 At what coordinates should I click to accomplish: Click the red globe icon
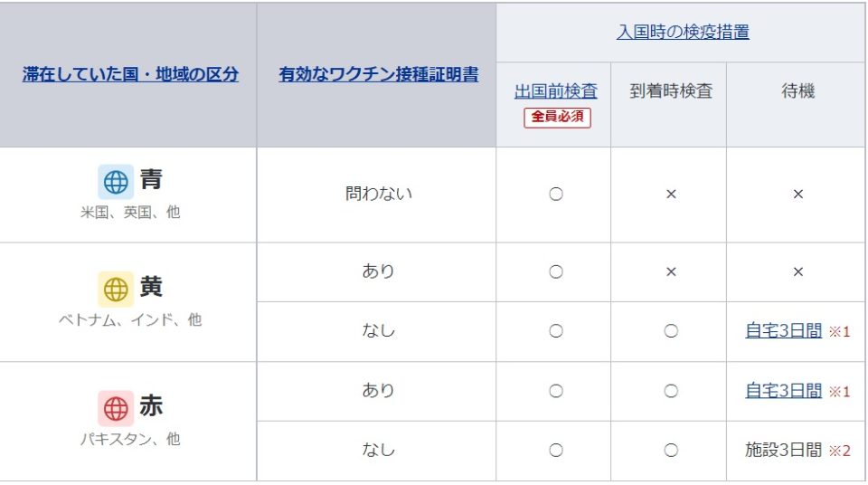pyautogui.click(x=116, y=408)
